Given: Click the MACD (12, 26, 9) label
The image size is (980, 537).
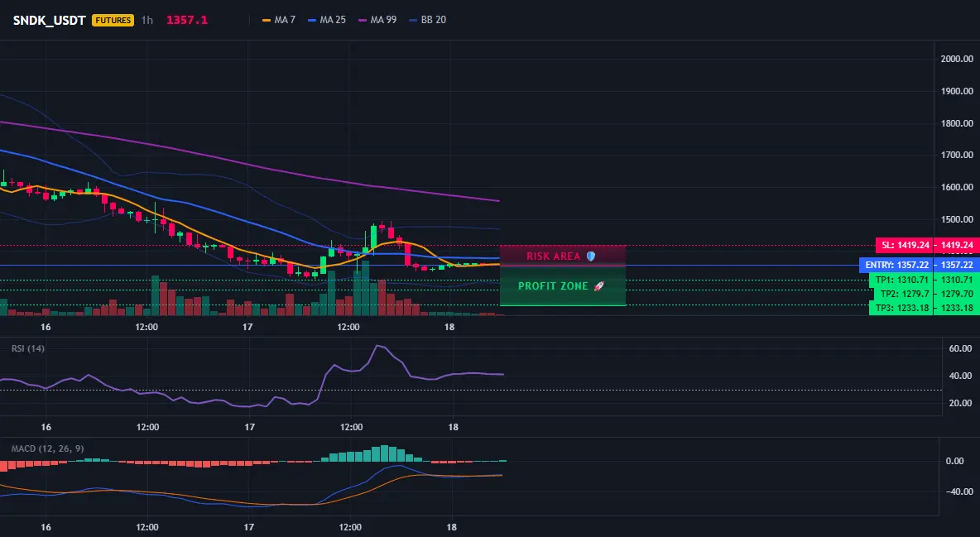Looking at the screenshot, I should [x=47, y=448].
